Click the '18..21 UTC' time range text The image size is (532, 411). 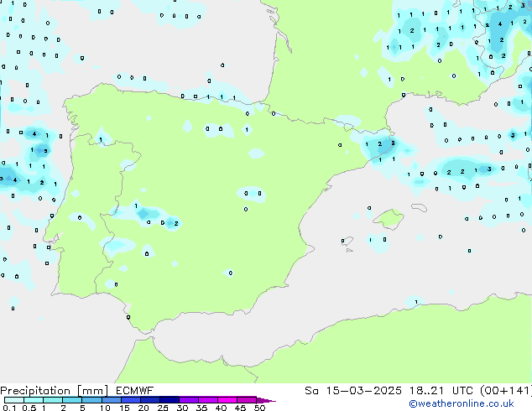point(441,391)
